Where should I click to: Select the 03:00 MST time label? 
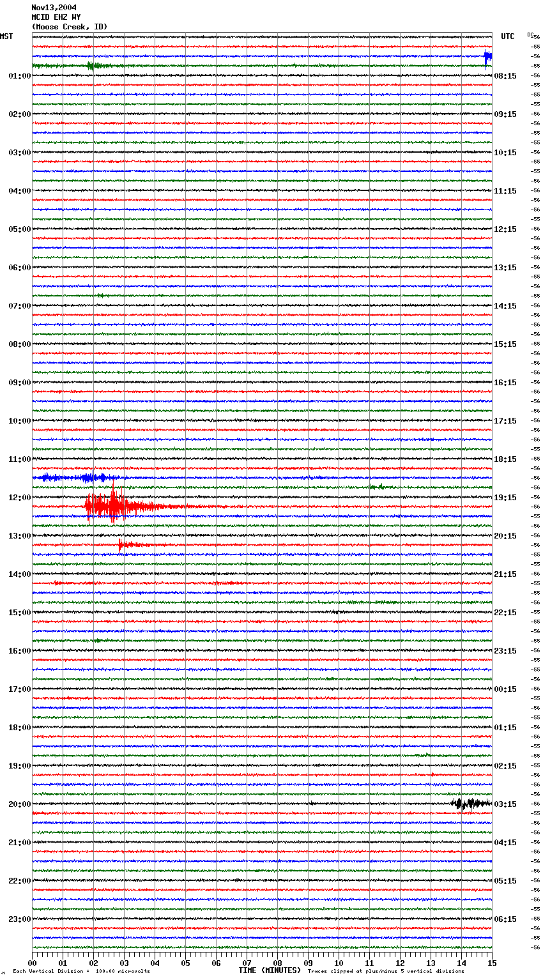20,153
